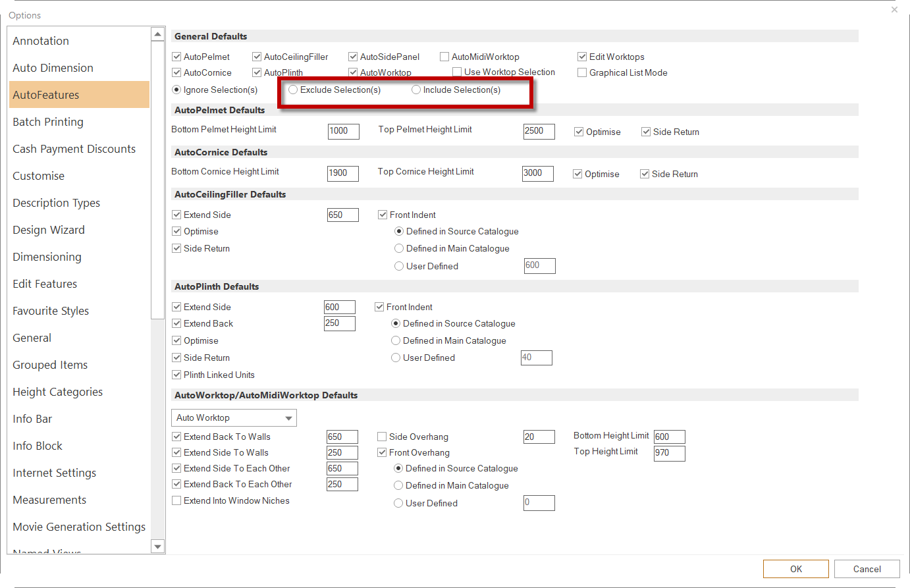Toggle the Edit Worktops checkbox
The image size is (910, 588).
[x=582, y=57]
